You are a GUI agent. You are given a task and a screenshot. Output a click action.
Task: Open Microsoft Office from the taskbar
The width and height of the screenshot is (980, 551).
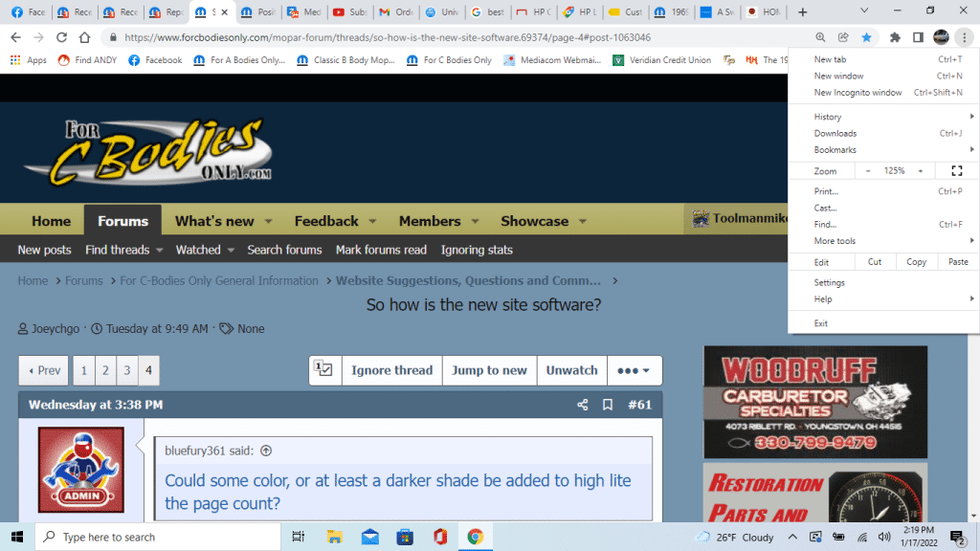(439, 537)
